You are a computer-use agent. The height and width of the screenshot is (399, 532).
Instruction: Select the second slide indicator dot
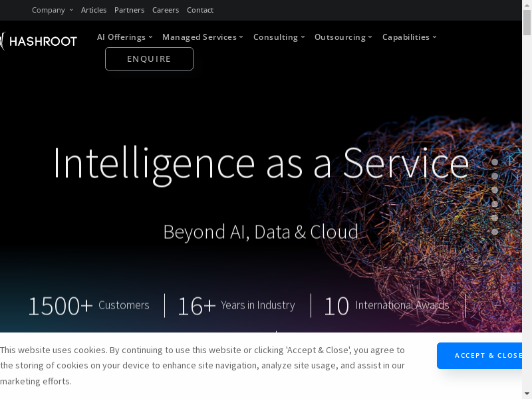point(495,176)
